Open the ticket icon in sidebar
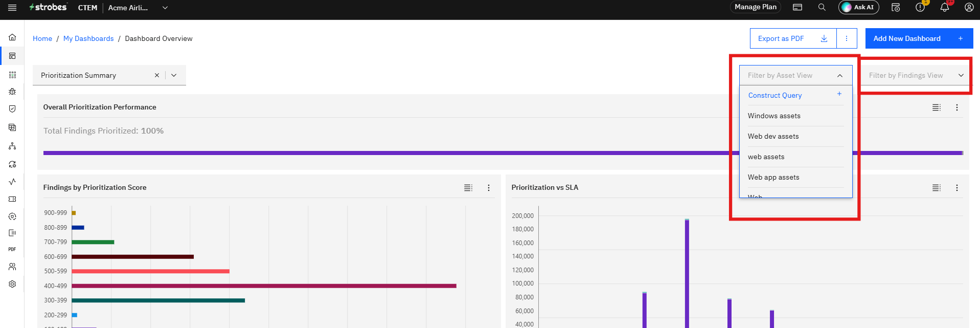 tap(12, 199)
